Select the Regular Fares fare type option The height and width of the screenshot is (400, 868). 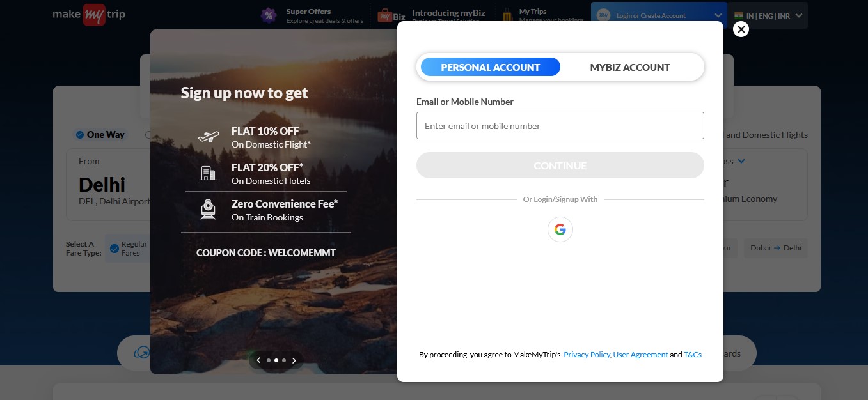(115, 248)
